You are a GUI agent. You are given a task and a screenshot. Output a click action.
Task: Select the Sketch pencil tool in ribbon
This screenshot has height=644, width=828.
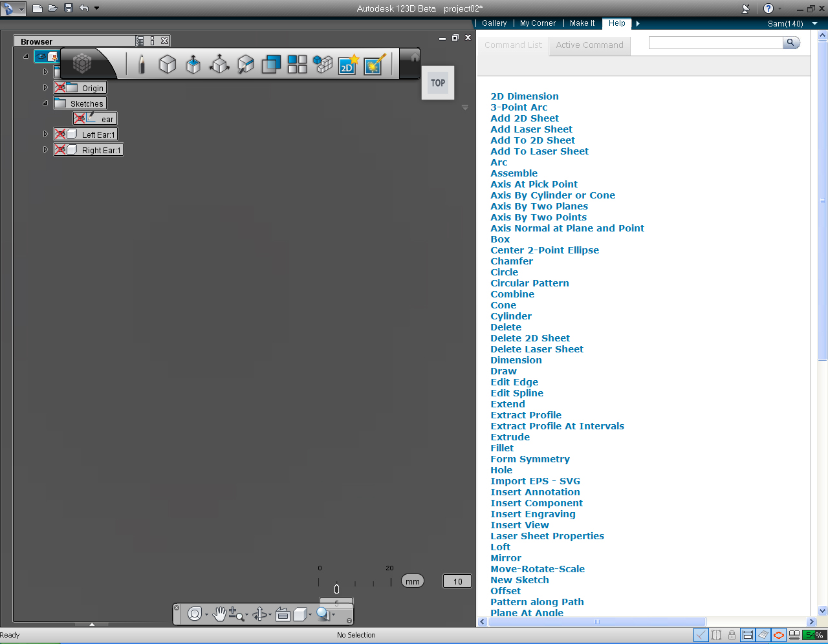(x=142, y=64)
